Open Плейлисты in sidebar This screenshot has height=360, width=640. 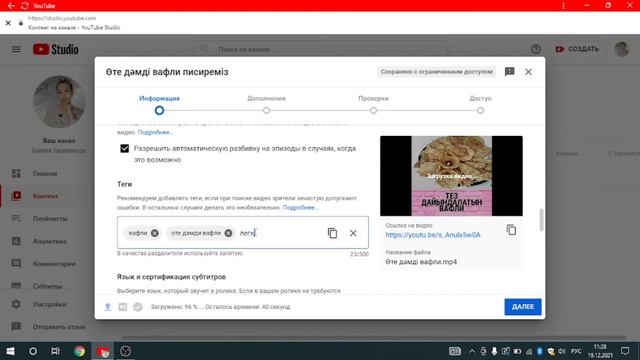tap(50, 218)
